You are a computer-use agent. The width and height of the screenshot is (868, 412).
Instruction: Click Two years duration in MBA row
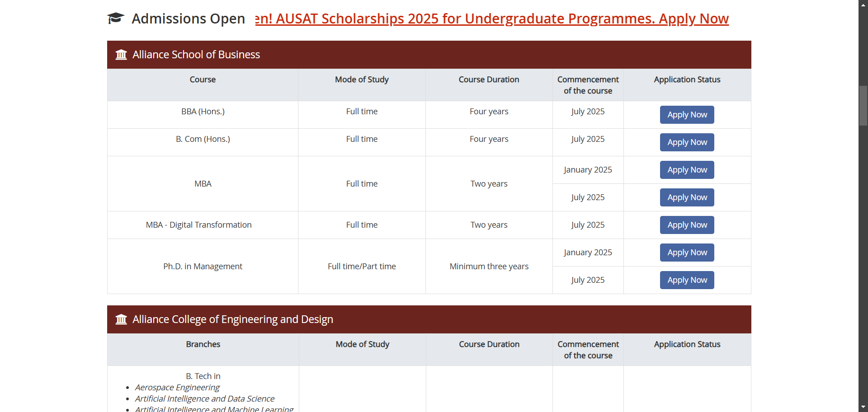[x=489, y=184]
